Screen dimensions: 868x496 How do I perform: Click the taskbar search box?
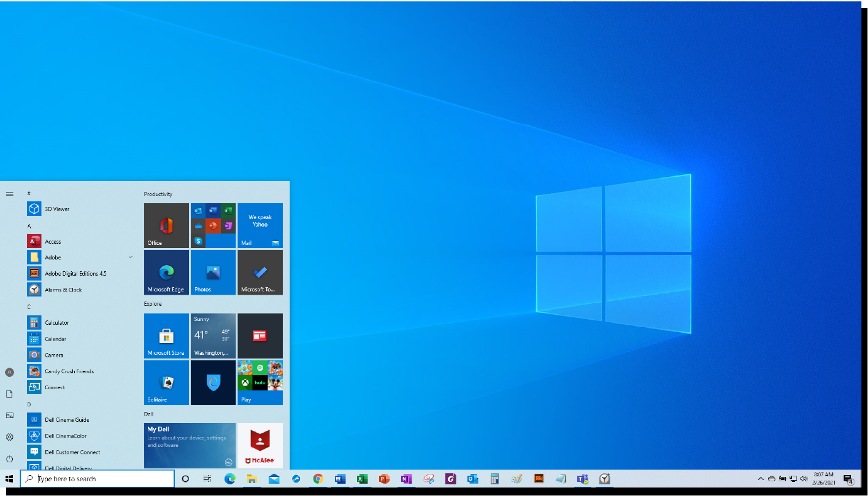[x=98, y=479]
